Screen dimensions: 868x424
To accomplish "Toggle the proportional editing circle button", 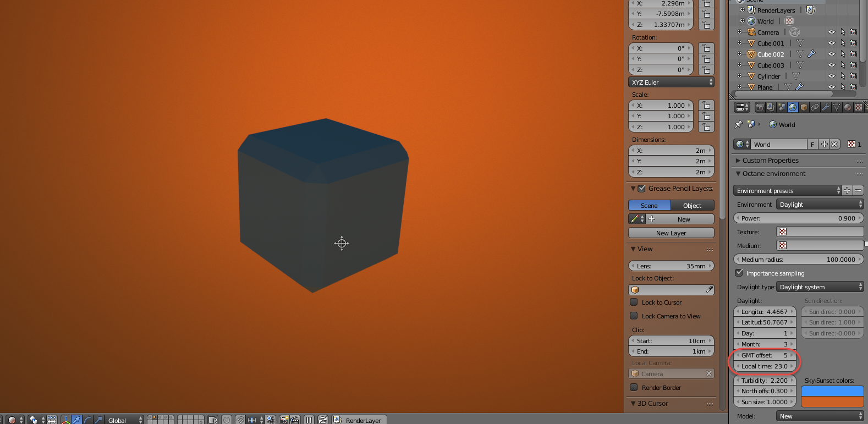I will point(227,420).
